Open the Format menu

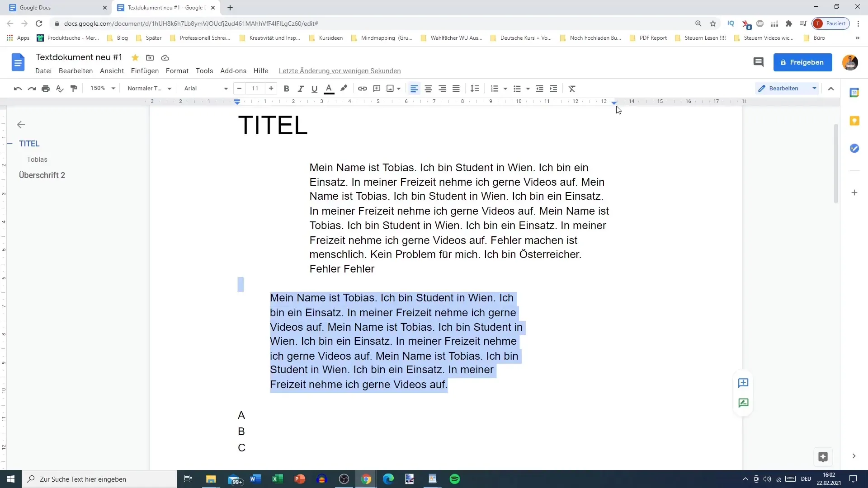click(178, 70)
